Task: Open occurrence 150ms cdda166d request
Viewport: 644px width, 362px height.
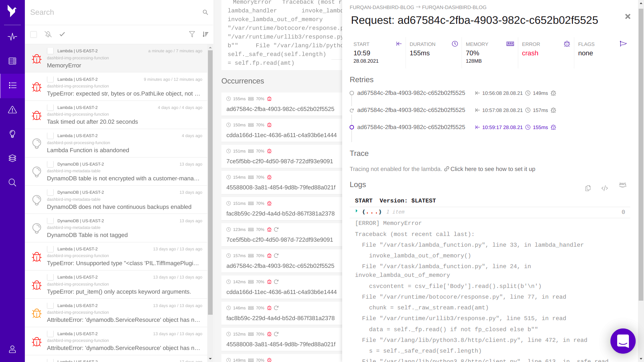Action: tap(281, 130)
